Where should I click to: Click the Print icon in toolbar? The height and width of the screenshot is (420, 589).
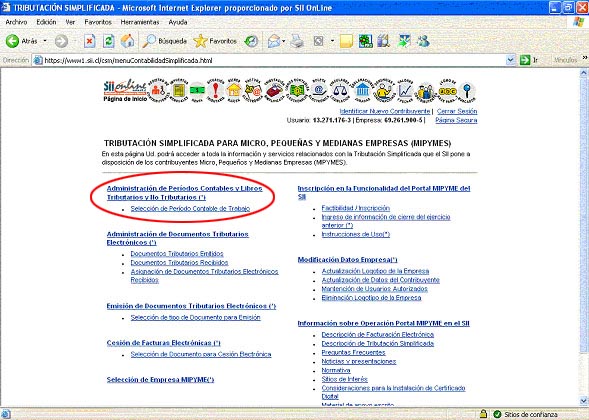297,41
